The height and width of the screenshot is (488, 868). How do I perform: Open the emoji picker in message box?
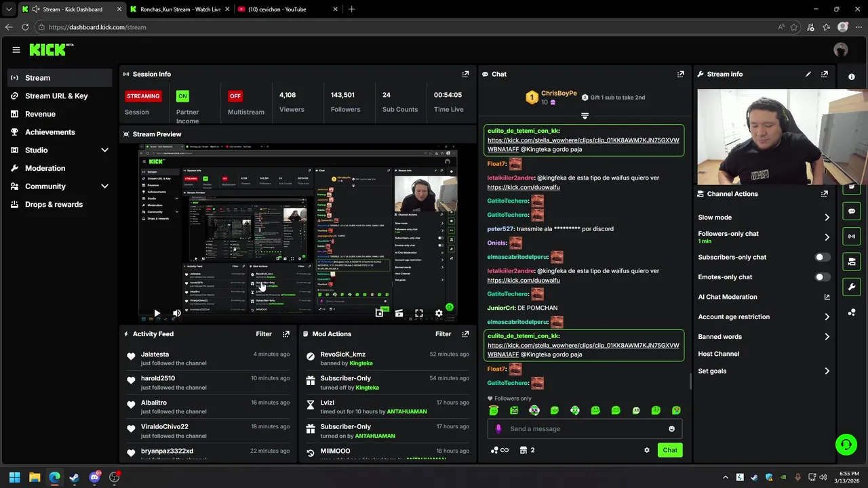[x=671, y=428]
